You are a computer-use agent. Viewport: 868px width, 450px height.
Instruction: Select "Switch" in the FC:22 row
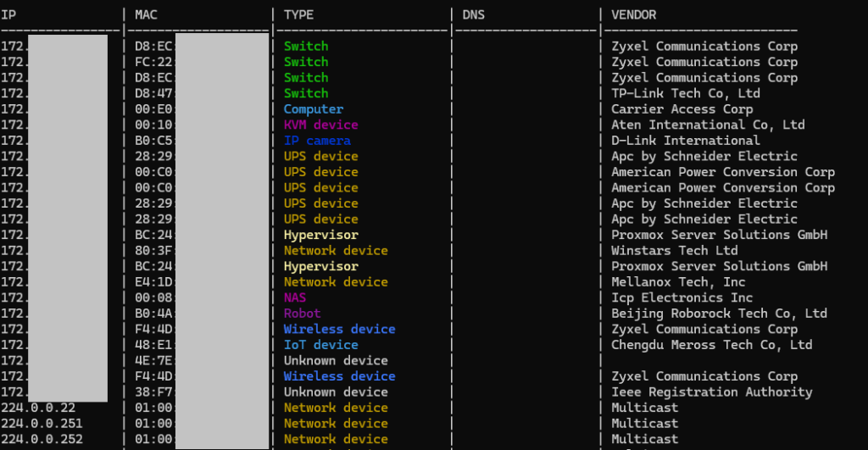[306, 62]
